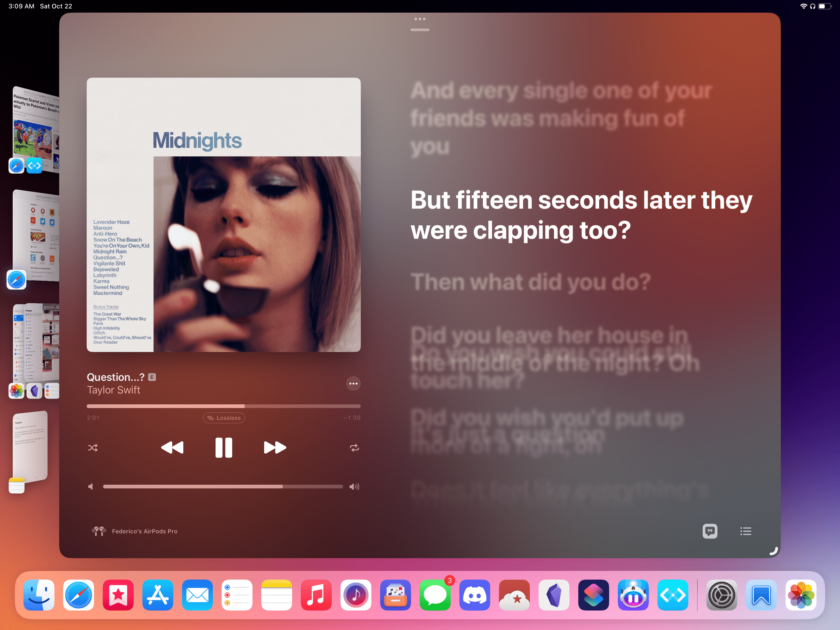Toggle shuffle mode

[93, 448]
